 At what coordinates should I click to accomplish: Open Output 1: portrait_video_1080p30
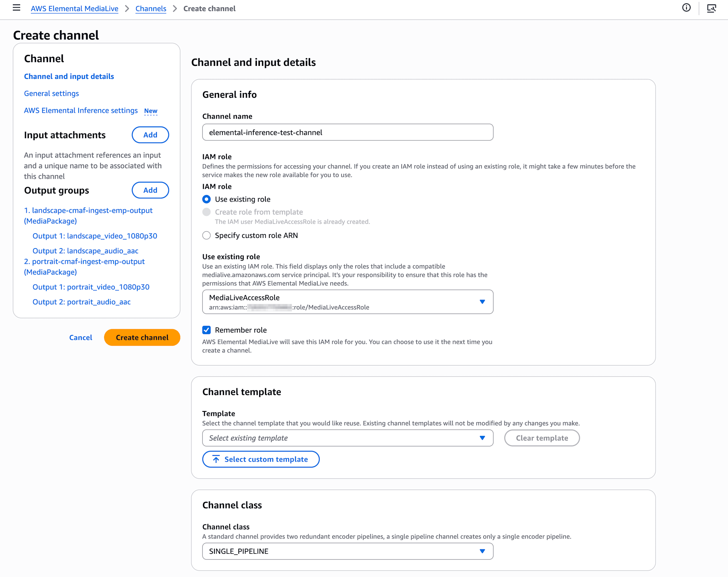[x=91, y=287]
